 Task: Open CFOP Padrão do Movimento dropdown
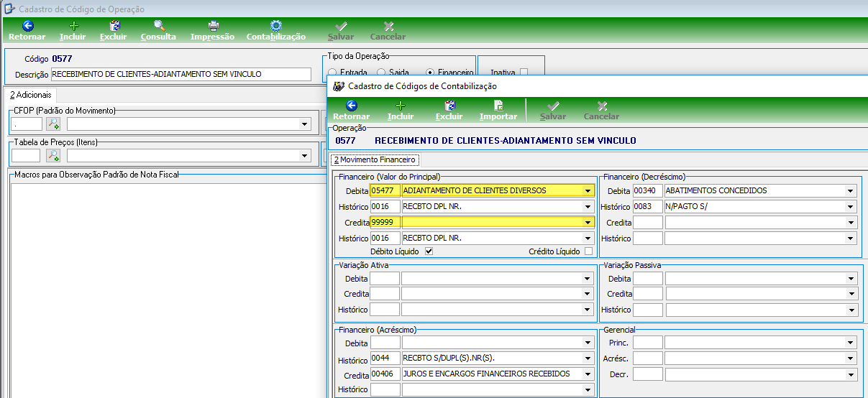click(305, 124)
